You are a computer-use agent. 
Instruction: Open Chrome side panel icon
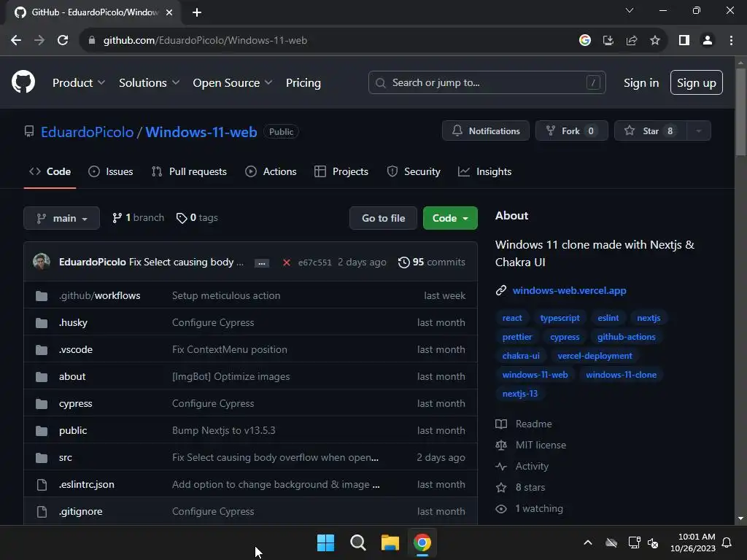[x=684, y=41]
